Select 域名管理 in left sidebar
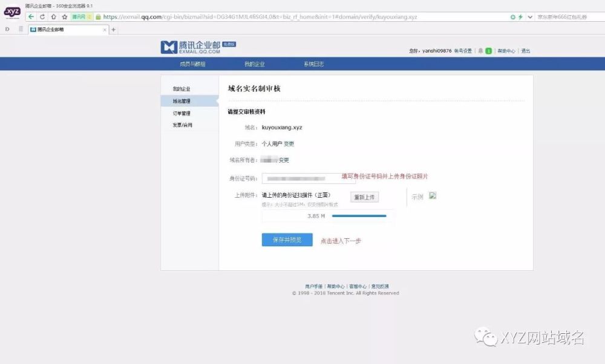Screen dimensions: 605x364 pos(190,101)
